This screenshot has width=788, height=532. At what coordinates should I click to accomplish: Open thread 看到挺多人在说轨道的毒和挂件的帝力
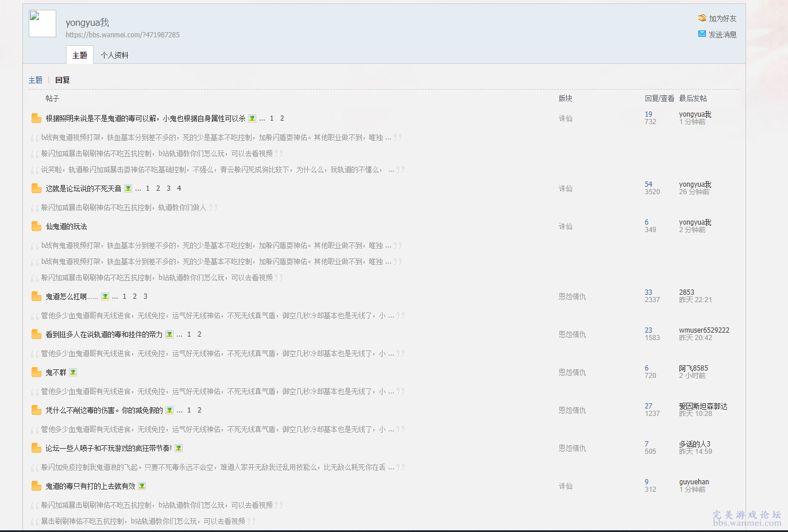[x=104, y=334]
